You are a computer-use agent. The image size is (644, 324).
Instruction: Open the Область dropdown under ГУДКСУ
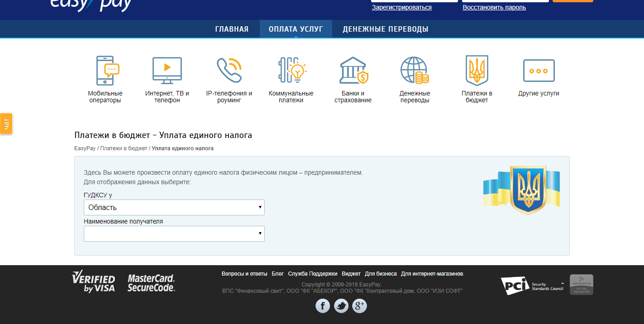point(174,207)
